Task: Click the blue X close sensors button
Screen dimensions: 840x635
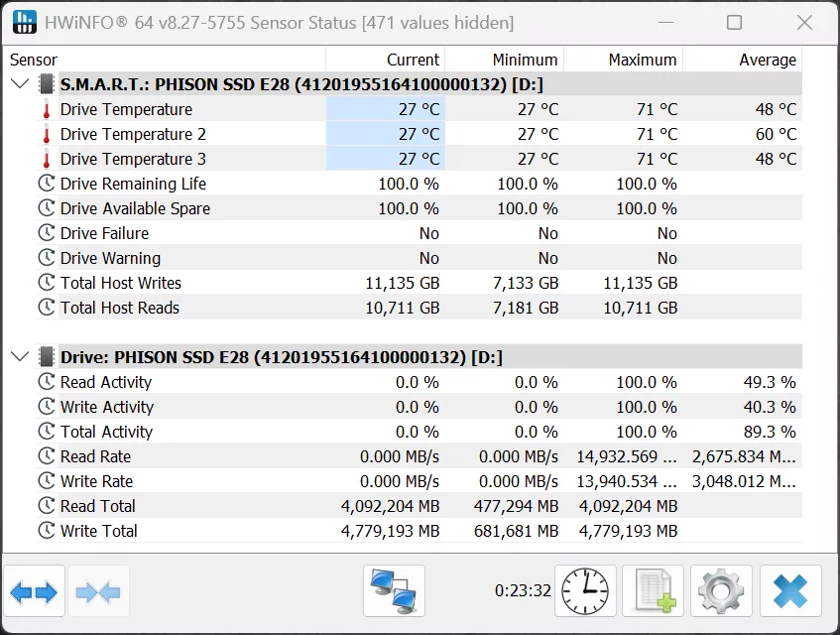Action: click(x=790, y=591)
